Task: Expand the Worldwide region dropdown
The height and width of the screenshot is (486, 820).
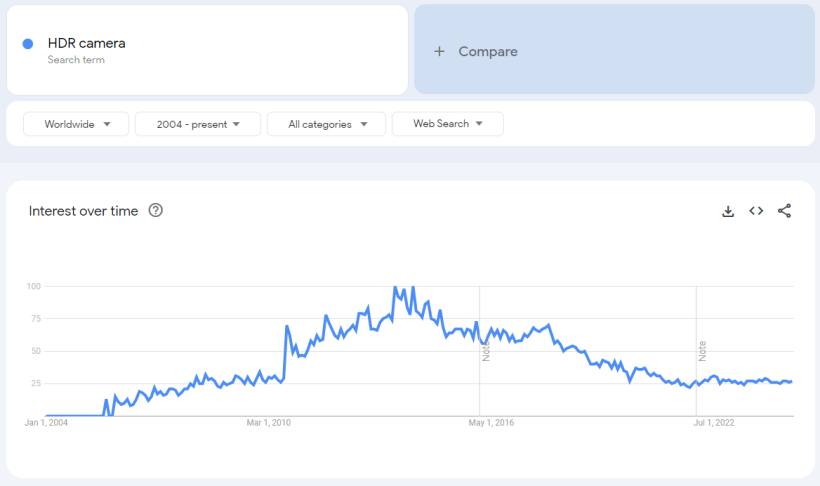Action: pyautogui.click(x=76, y=124)
